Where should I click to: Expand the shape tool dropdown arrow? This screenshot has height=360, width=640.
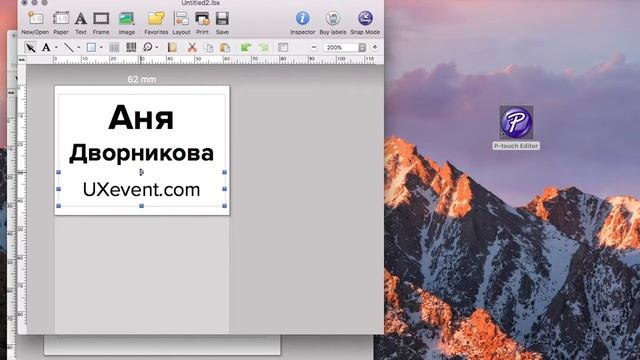tap(101, 47)
